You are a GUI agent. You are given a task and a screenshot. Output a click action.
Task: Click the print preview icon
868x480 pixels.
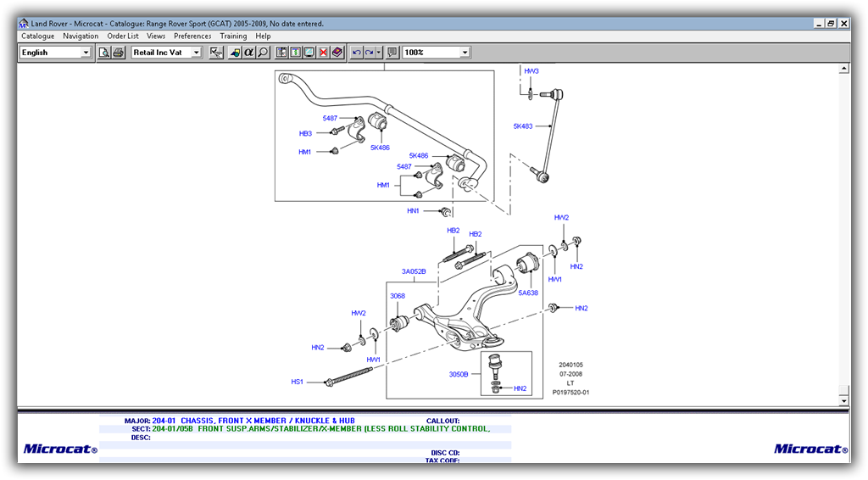(104, 52)
